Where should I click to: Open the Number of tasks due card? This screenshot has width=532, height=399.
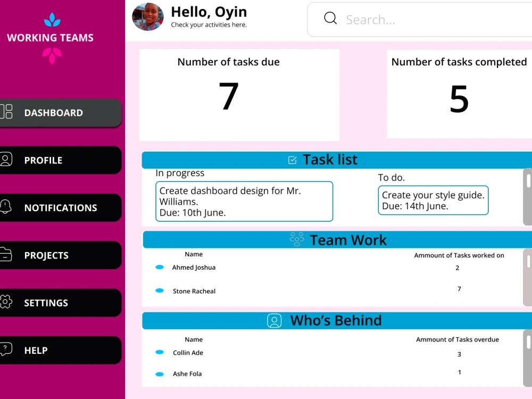click(x=239, y=95)
